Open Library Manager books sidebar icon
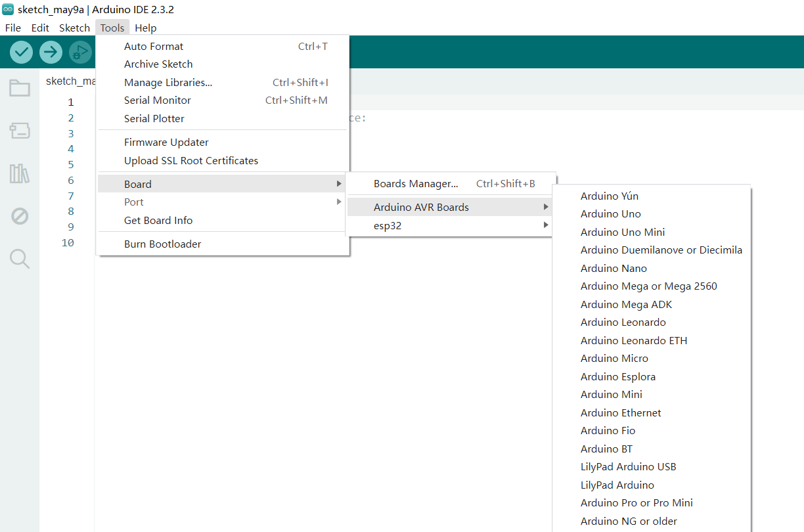Image resolution: width=804 pixels, height=532 pixels. point(20,173)
